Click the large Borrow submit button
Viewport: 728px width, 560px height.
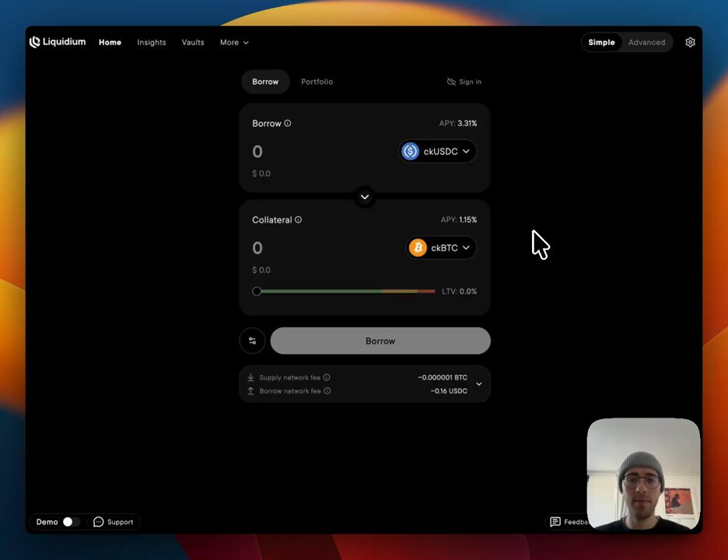point(380,341)
